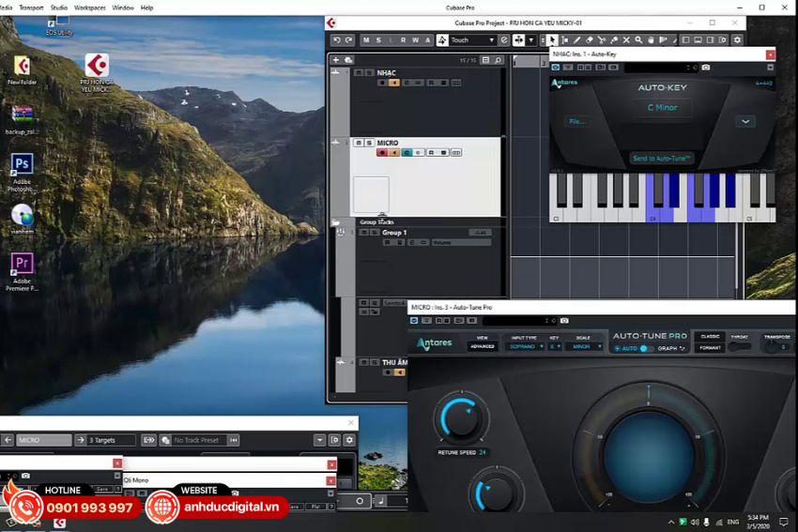This screenshot has width=798, height=532.
Task: Click the volume speaker icon in system tray
Action: [695, 522]
